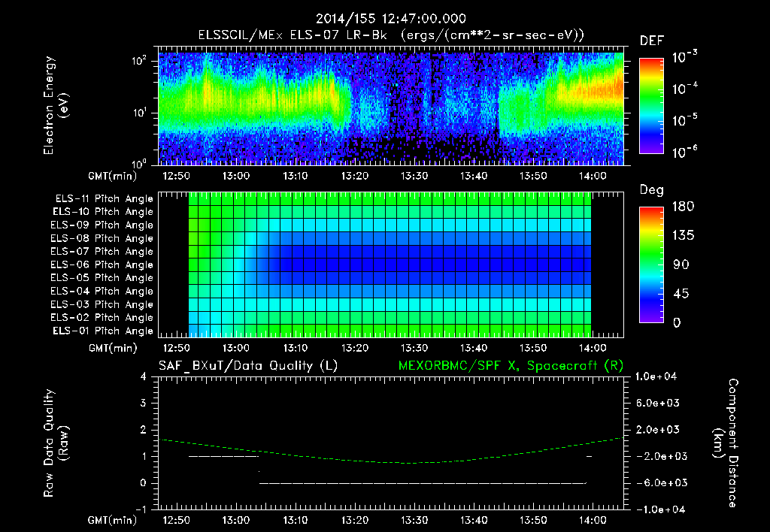Select the Deg label above the color bar
This screenshot has height=532, width=770.
tap(652, 190)
